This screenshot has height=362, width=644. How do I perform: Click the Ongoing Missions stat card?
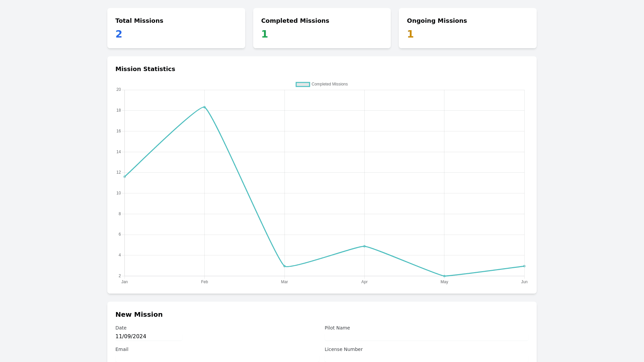(468, 28)
